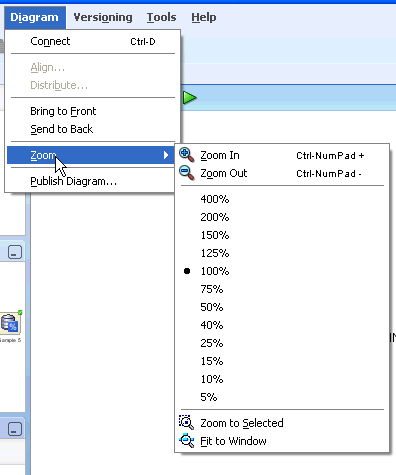Click the green run arrow icon

190,98
